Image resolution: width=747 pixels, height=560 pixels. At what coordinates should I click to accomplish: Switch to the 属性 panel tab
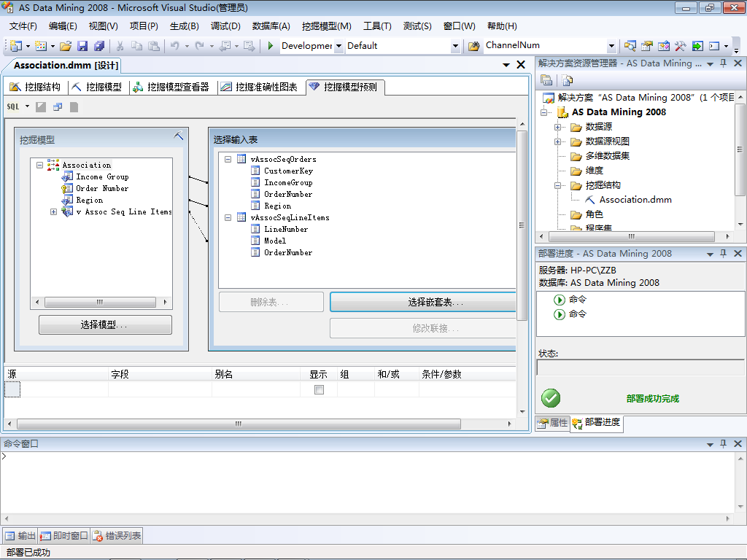553,423
